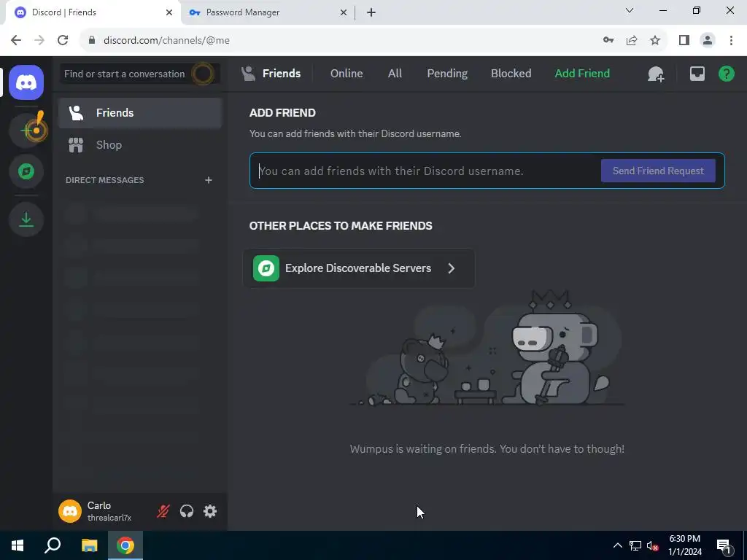Reload the Discord page
This screenshot has width=747, height=560.
pyautogui.click(x=63, y=40)
